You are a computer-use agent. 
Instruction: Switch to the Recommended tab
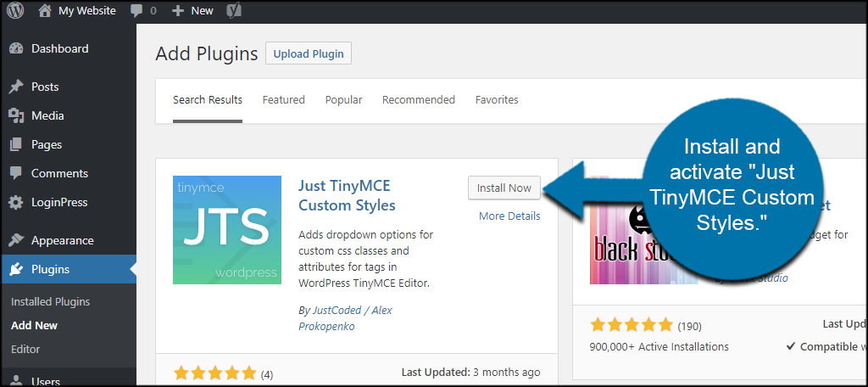pos(419,100)
